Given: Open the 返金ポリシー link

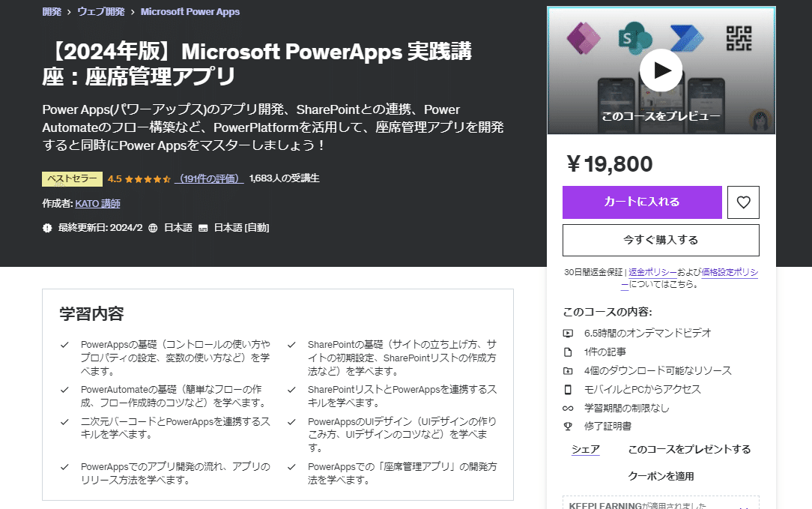Looking at the screenshot, I should pyautogui.click(x=652, y=272).
